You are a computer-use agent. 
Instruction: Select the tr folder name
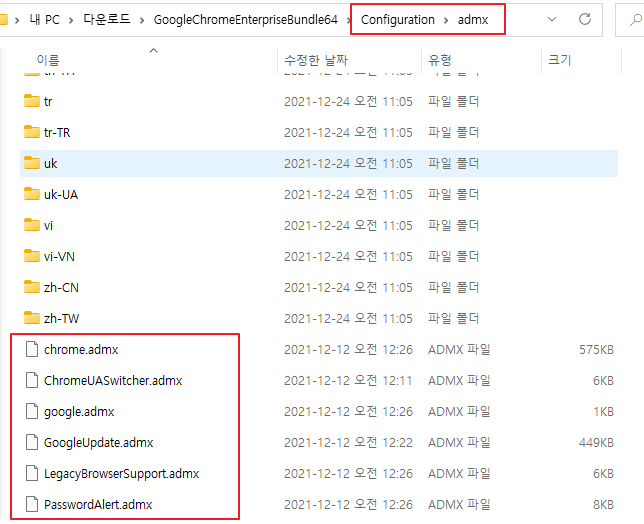48,101
